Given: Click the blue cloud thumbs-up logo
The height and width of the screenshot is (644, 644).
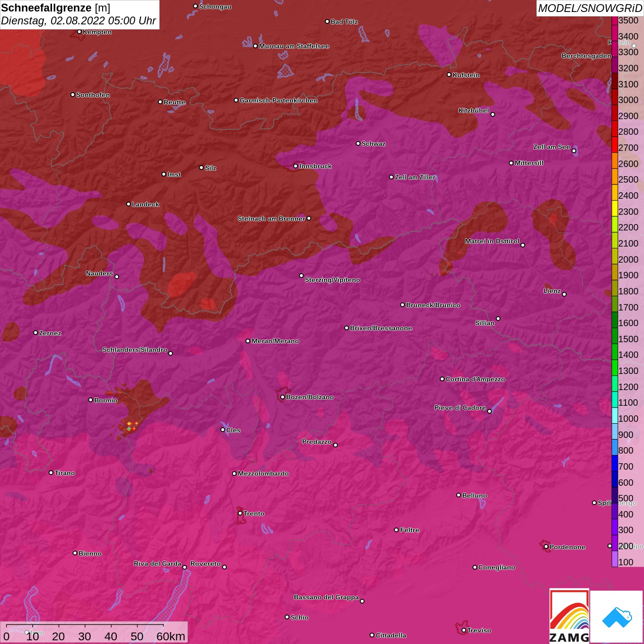Looking at the screenshot, I should pyautogui.click(x=616, y=617).
